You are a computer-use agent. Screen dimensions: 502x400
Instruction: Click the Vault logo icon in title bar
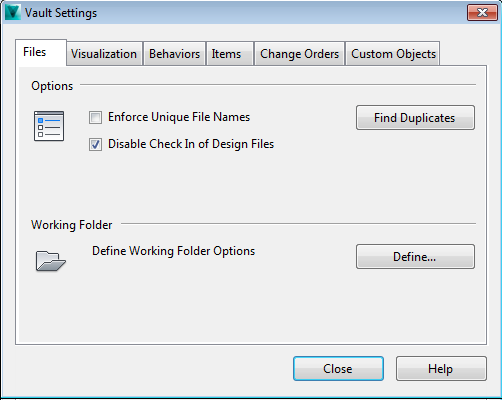pos(13,12)
